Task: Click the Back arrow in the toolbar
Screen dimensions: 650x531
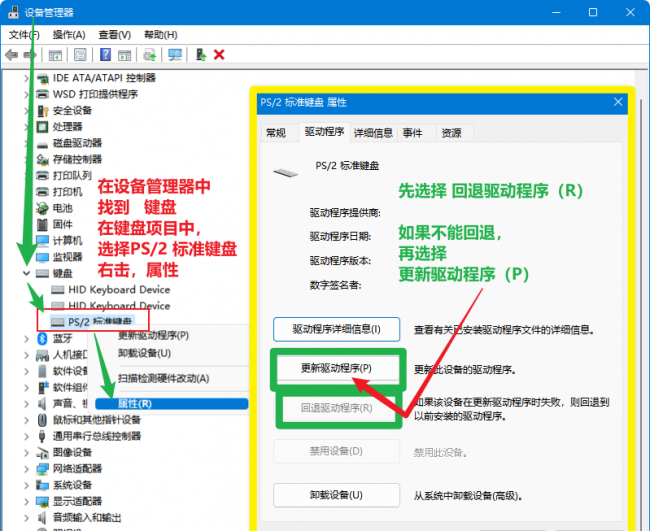Action: coord(11,55)
